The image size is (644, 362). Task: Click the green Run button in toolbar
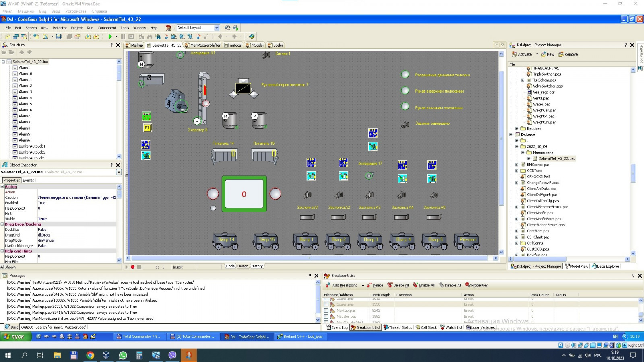[x=110, y=37]
